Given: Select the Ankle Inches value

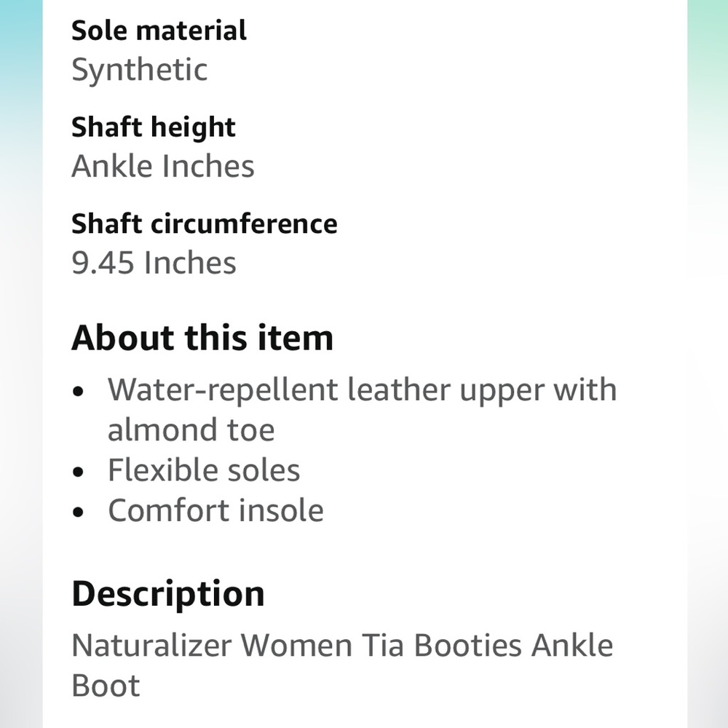Looking at the screenshot, I should (x=163, y=166).
